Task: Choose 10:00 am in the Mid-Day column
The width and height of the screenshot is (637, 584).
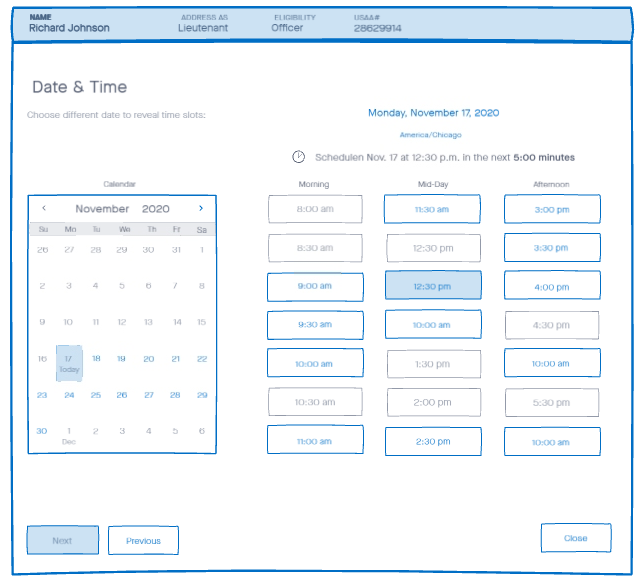Action: pyautogui.click(x=433, y=324)
